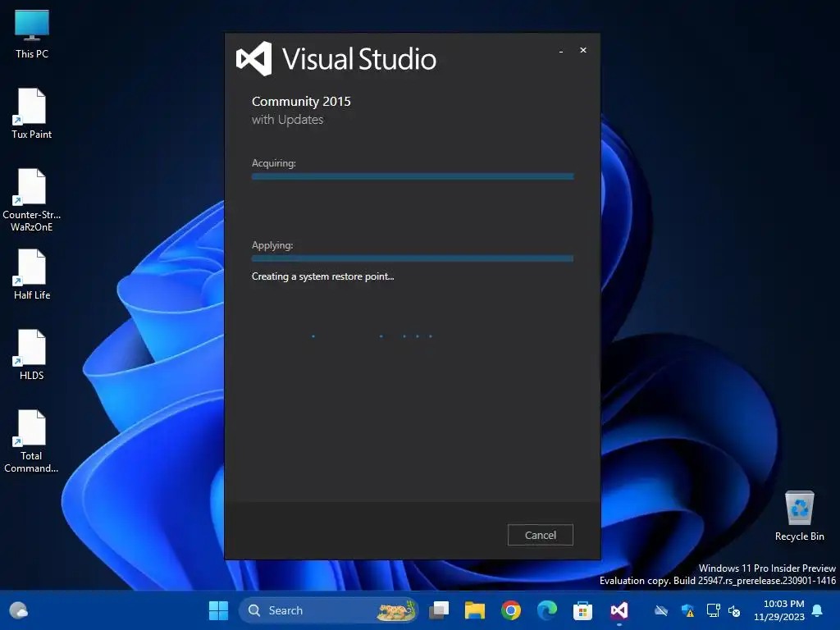Screen dimensions: 840x630
Task: Open Windows Security tray icon with warning
Action: point(688,610)
